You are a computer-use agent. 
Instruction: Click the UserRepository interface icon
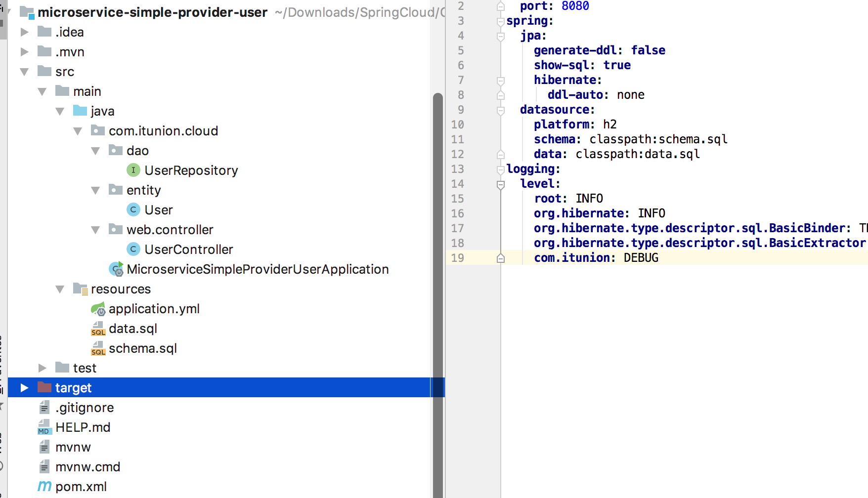(133, 170)
